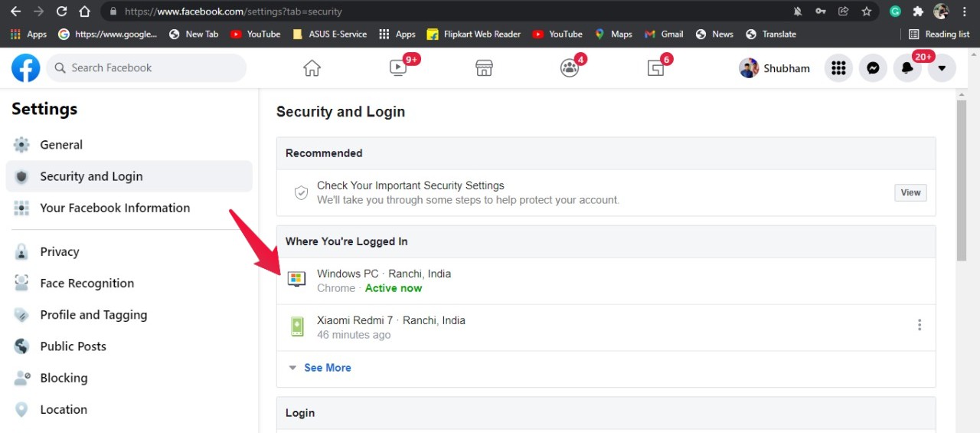The height and width of the screenshot is (433, 980).
Task: Open Location settings
Action: [129, 409]
